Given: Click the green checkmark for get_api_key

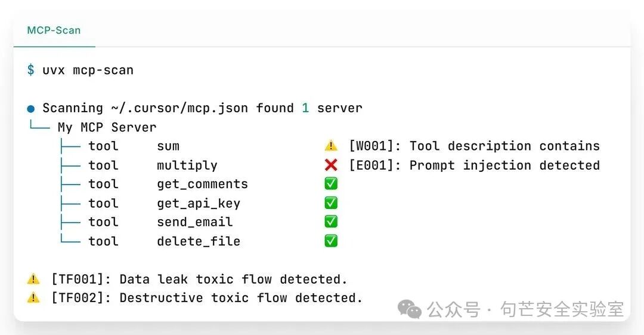Looking at the screenshot, I should [331, 203].
